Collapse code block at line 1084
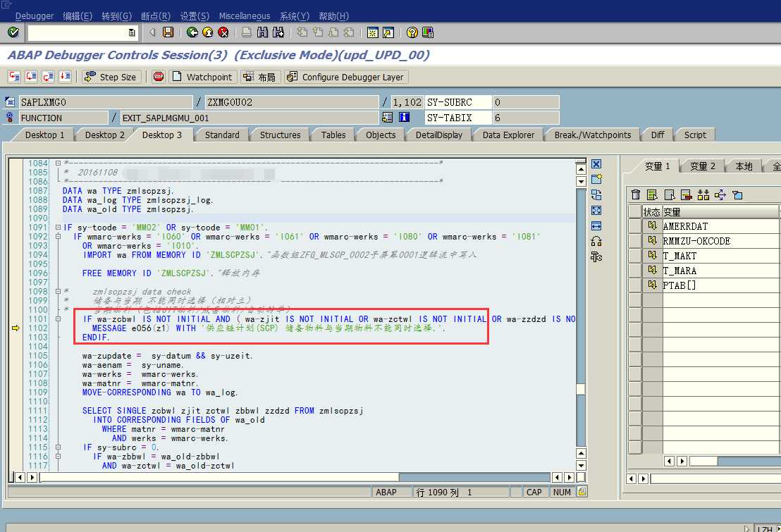781x532 pixels. (x=59, y=163)
